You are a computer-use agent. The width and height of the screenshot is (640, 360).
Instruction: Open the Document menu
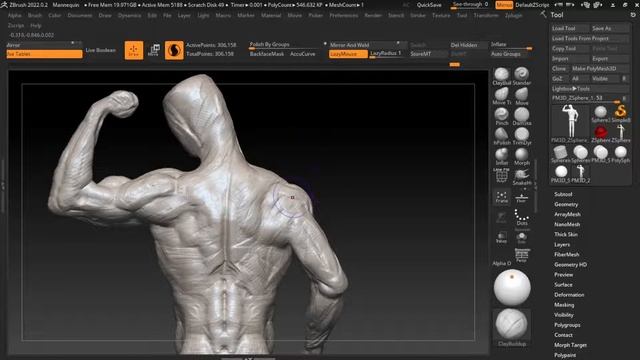coord(80,16)
